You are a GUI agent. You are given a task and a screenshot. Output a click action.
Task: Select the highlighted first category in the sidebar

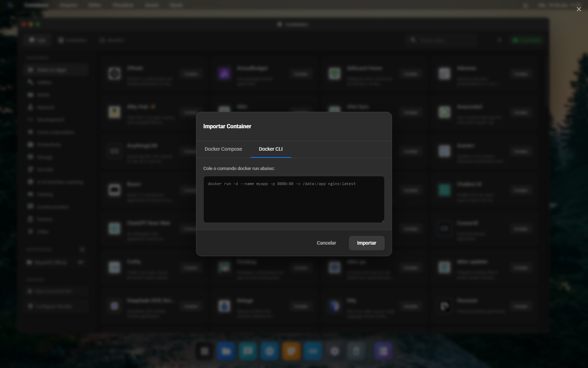[56, 70]
